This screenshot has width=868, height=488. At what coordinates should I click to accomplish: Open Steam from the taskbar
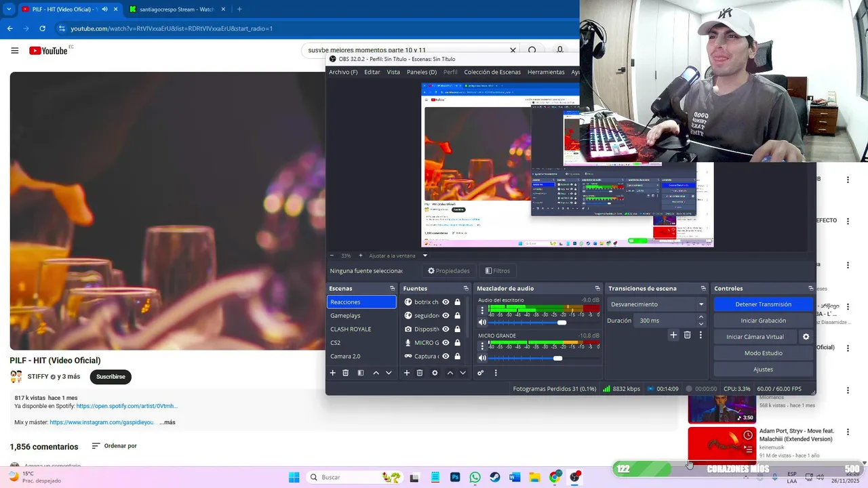pyautogui.click(x=495, y=477)
